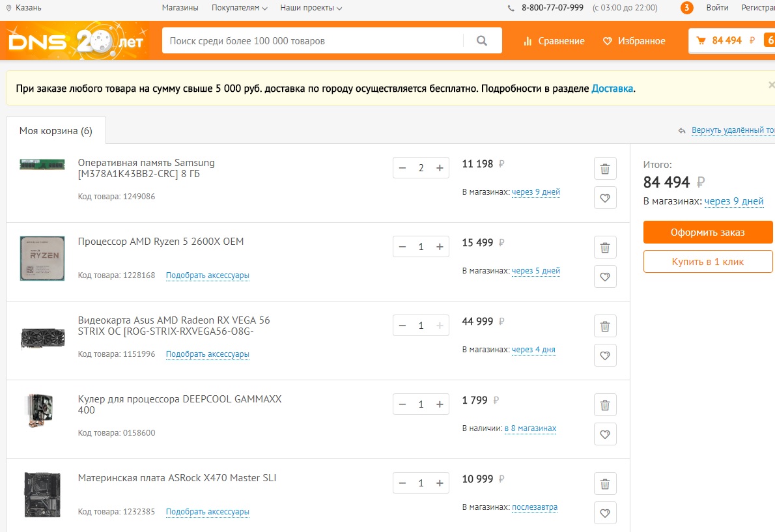The height and width of the screenshot is (532, 775).
Task: Click через 4 дня availability link
Action: pos(533,350)
